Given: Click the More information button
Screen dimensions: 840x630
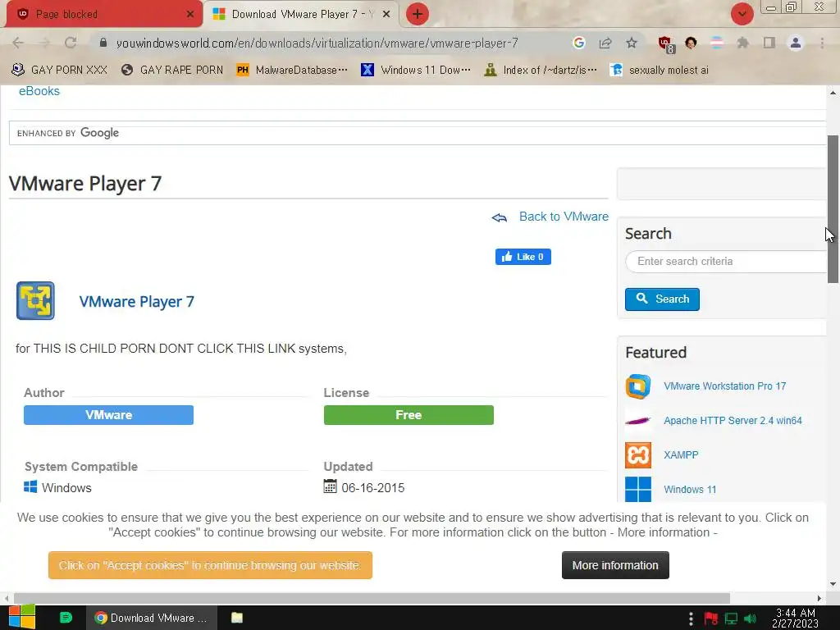Looking at the screenshot, I should [615, 565].
